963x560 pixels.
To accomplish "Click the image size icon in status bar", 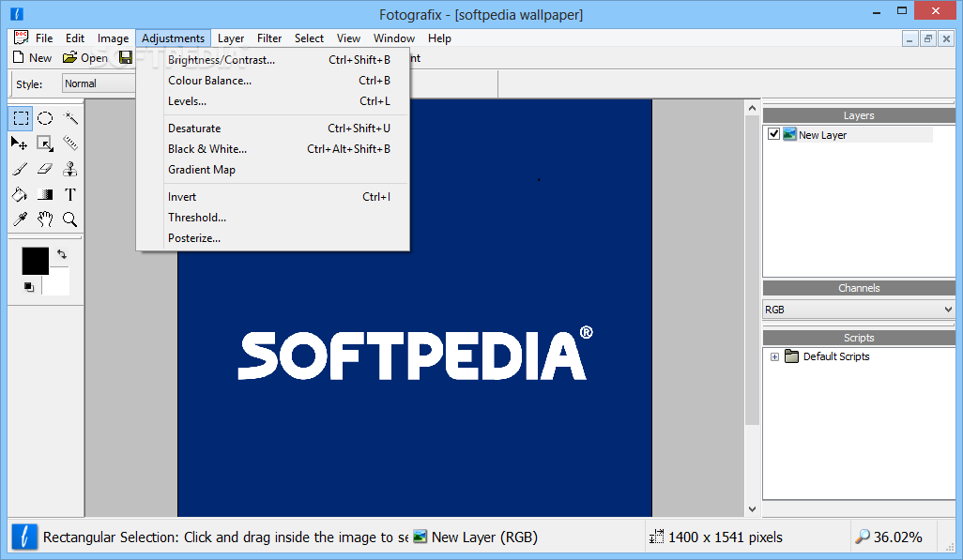I will [656, 537].
